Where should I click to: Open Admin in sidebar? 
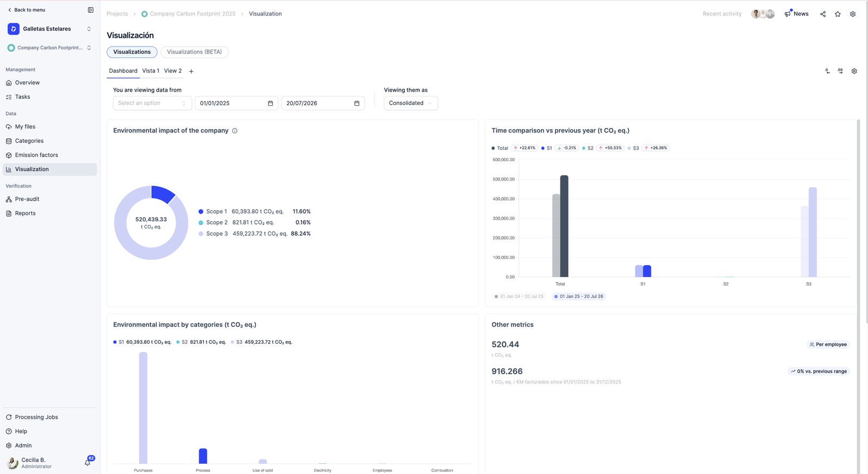50,445
